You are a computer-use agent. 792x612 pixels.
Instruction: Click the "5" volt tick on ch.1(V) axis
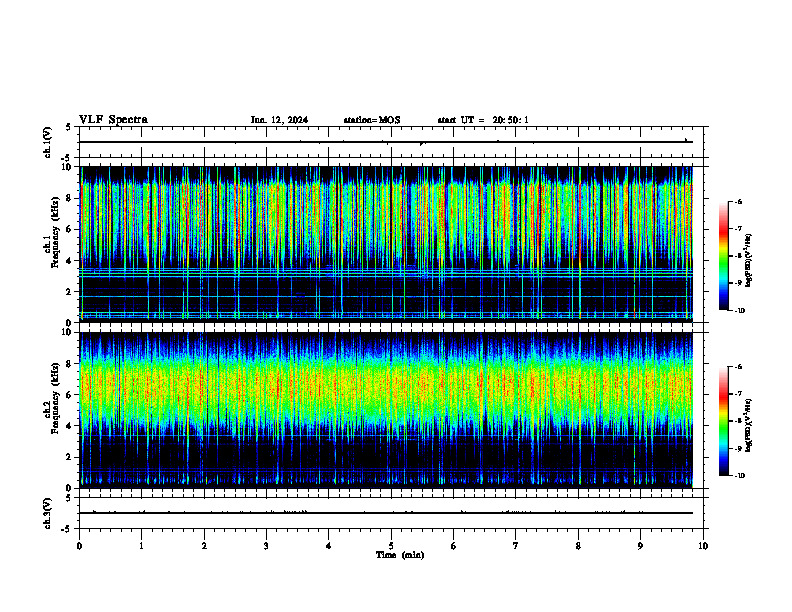(x=69, y=127)
